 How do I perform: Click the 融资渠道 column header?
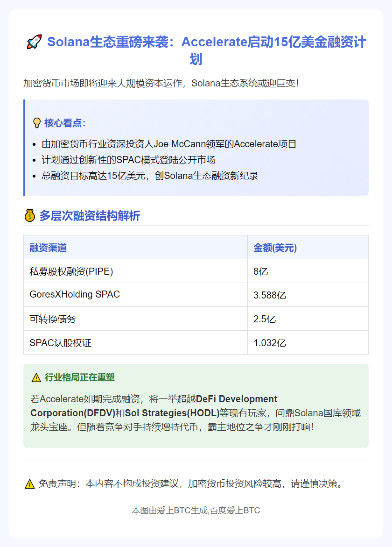[135, 247]
